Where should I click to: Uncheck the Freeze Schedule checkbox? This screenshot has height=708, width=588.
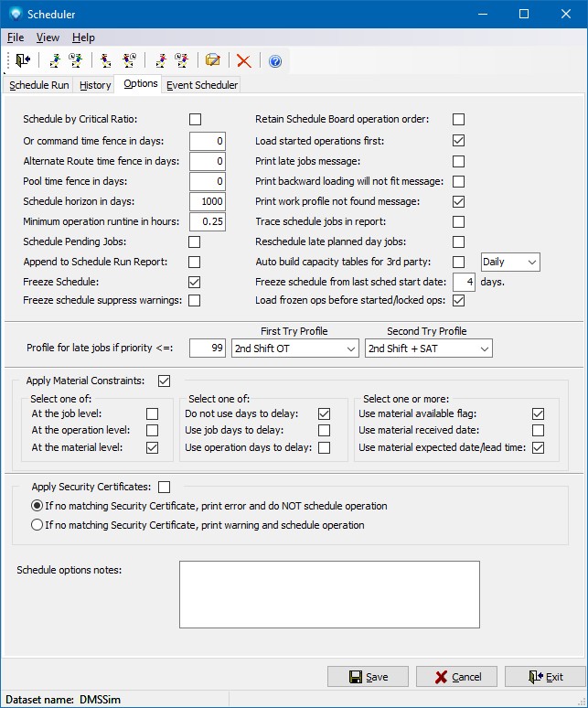tap(195, 283)
